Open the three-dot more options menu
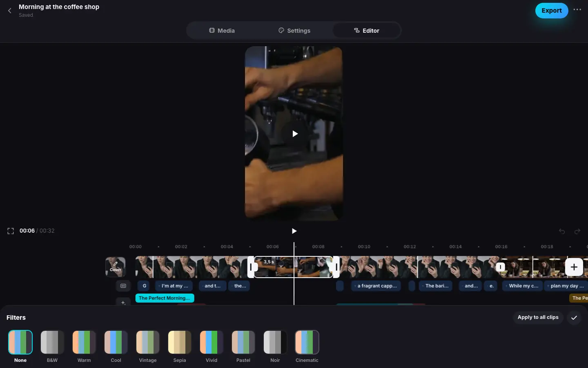The width and height of the screenshot is (588, 368). [577, 10]
